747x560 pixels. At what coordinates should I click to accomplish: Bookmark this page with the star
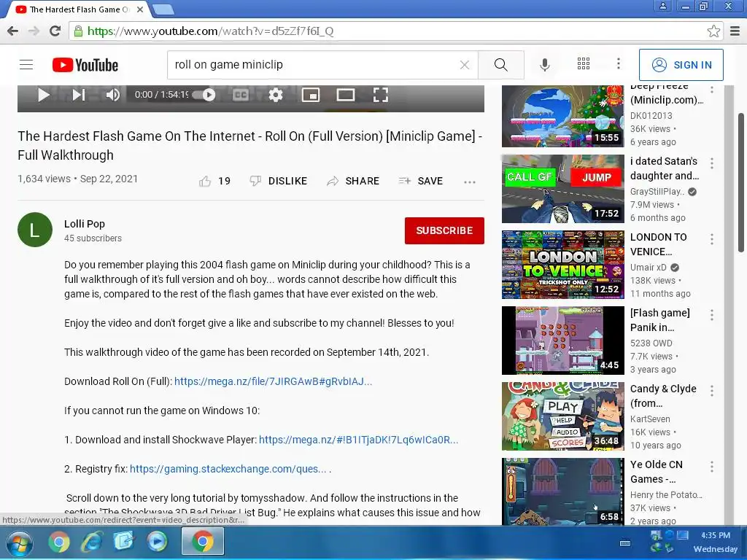(x=713, y=31)
